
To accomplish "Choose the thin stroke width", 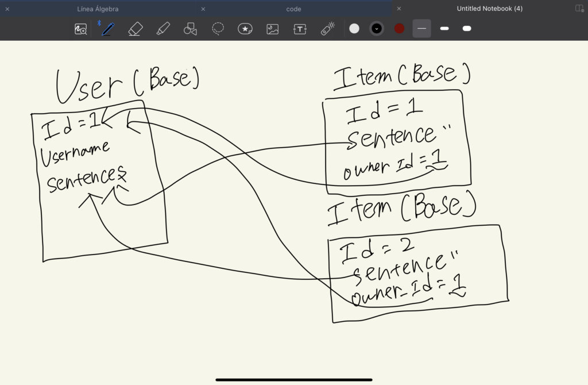I will coord(421,28).
